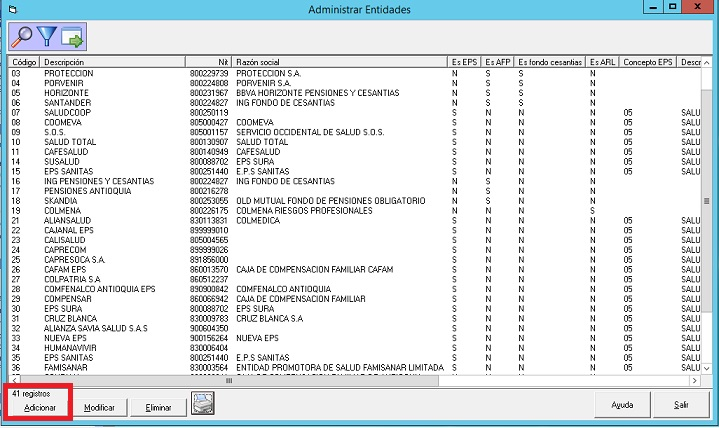Open Ayuda help button
This screenshot has height=428, width=719.
point(622,406)
